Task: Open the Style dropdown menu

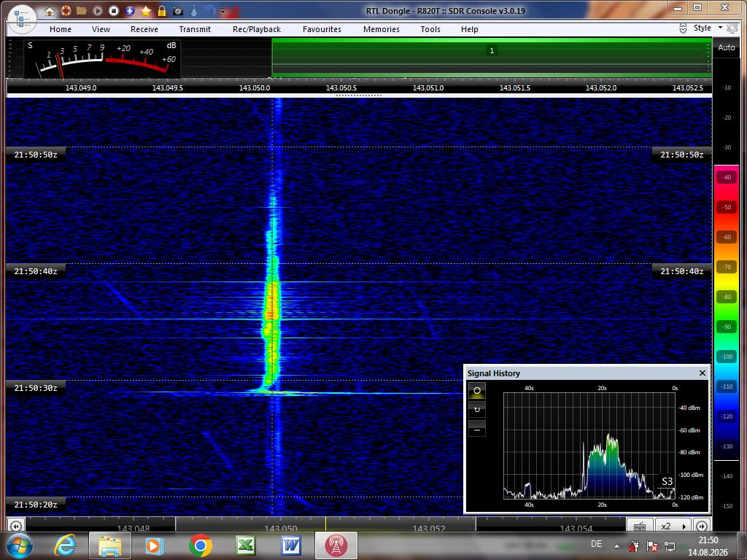Action: [708, 28]
